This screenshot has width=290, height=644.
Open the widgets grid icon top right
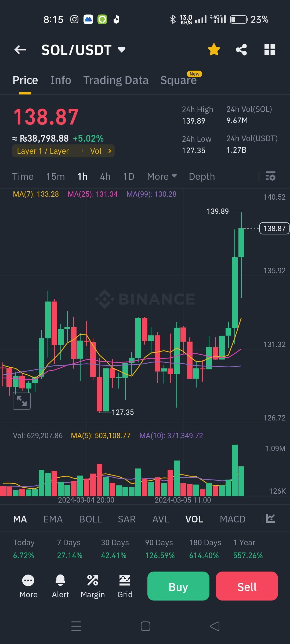(270, 49)
